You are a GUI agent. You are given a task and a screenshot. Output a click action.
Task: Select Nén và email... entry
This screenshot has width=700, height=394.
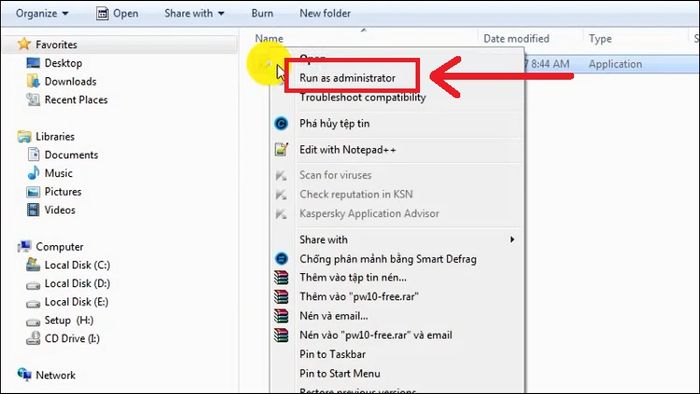333,316
